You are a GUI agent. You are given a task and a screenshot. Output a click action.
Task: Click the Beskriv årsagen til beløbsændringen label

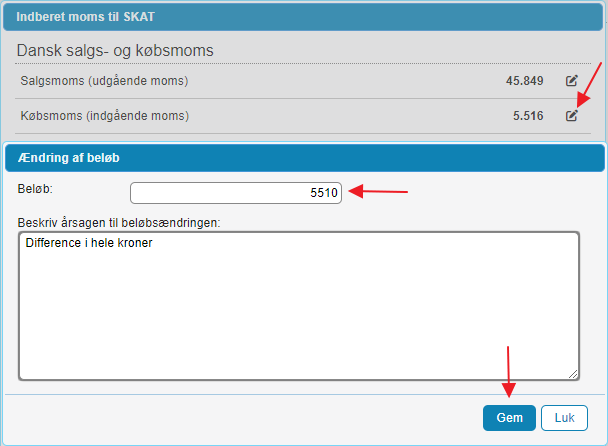coord(119,223)
